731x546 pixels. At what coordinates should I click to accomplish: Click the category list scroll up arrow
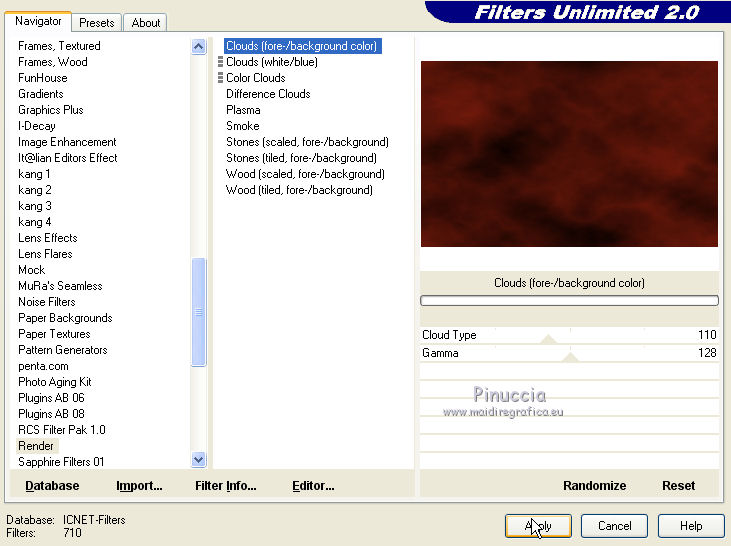(199, 47)
